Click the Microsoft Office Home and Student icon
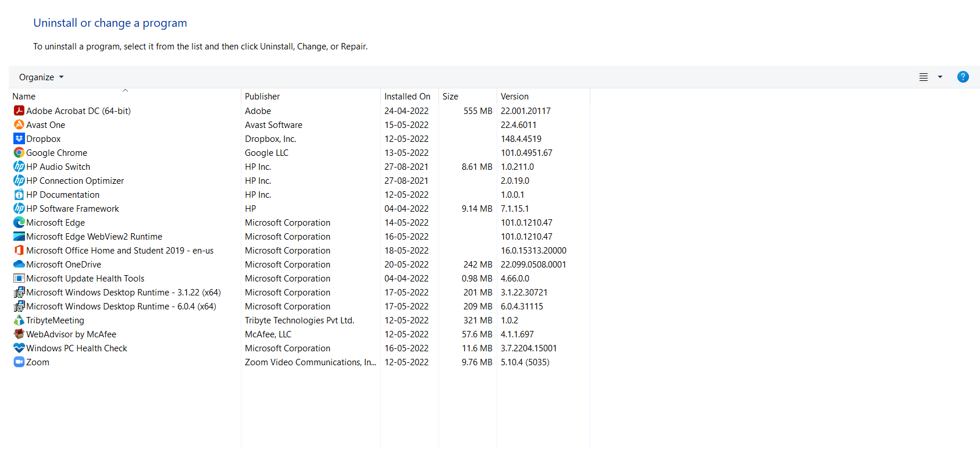The width and height of the screenshot is (980, 449). (x=19, y=250)
